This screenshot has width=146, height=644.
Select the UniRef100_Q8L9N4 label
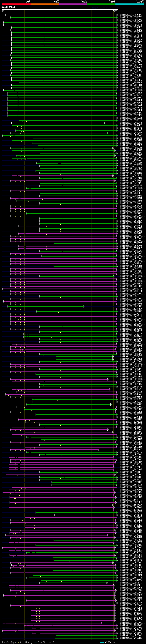pyautogui.click(x=131, y=85)
